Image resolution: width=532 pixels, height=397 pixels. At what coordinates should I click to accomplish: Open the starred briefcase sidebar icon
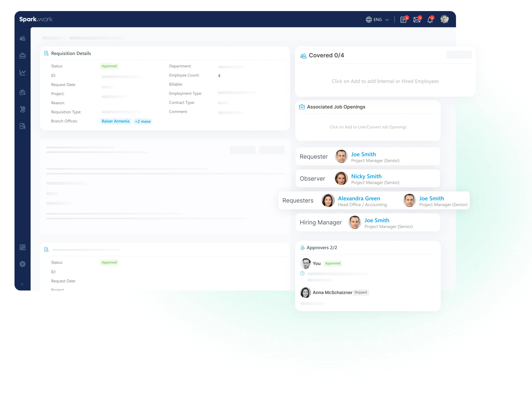tap(23, 92)
